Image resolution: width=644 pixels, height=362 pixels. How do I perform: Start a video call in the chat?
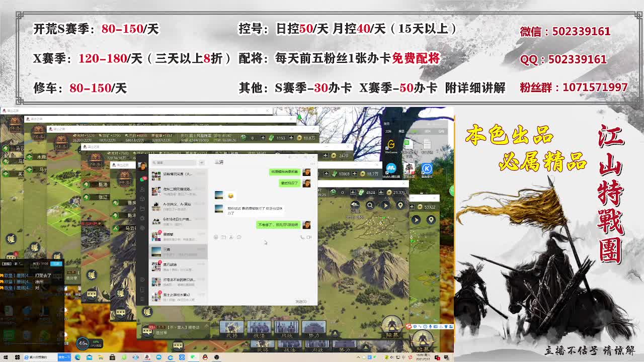pos(309,237)
